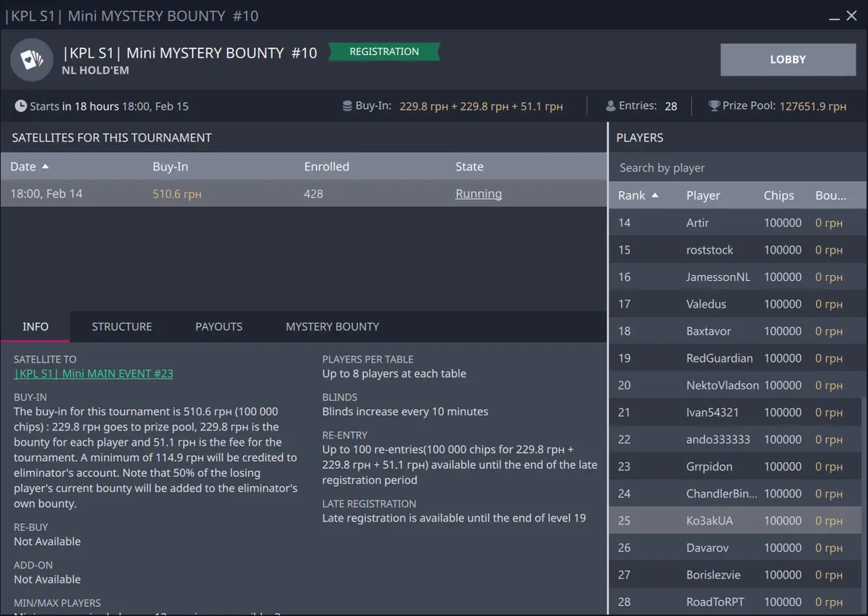This screenshot has height=616, width=868.
Task: Sort the player list by Chips column
Action: pyautogui.click(x=778, y=195)
